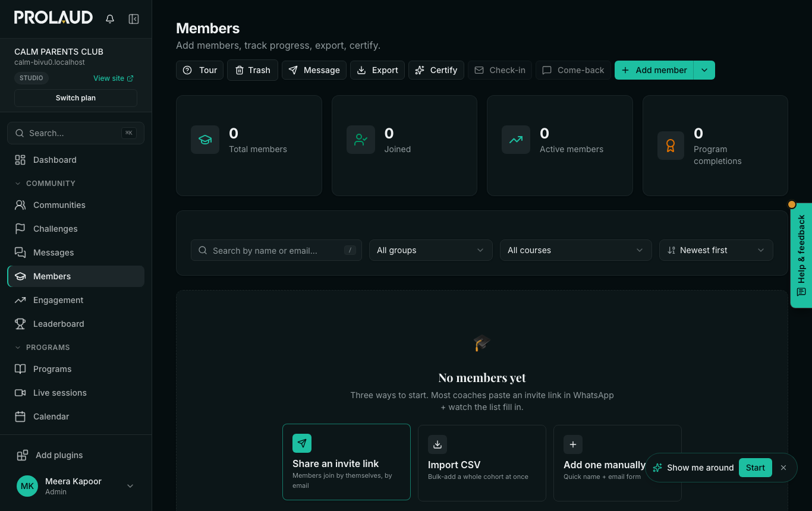
Task: Open the Newest first sort dropdown
Action: pyautogui.click(x=716, y=250)
